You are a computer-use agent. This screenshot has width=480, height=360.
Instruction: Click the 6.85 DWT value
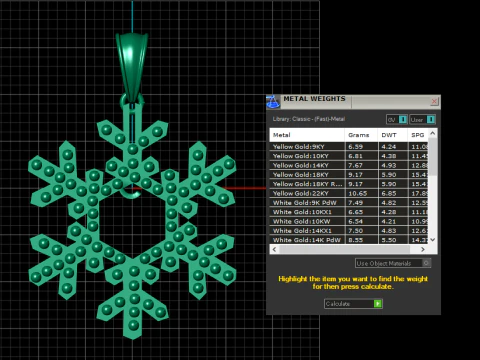click(x=389, y=193)
